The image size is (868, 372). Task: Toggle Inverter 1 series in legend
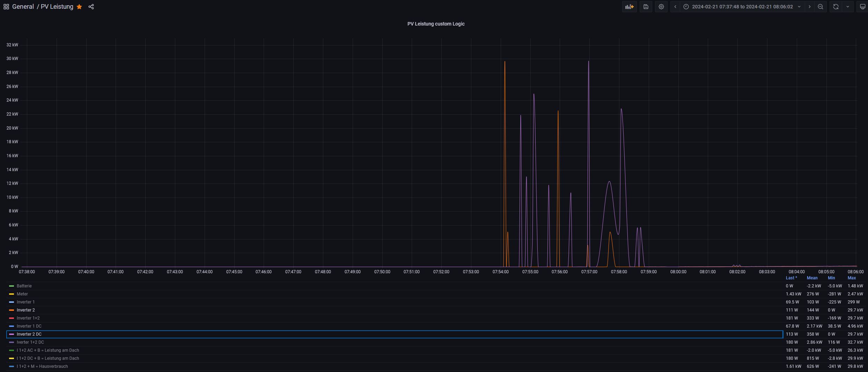click(25, 302)
